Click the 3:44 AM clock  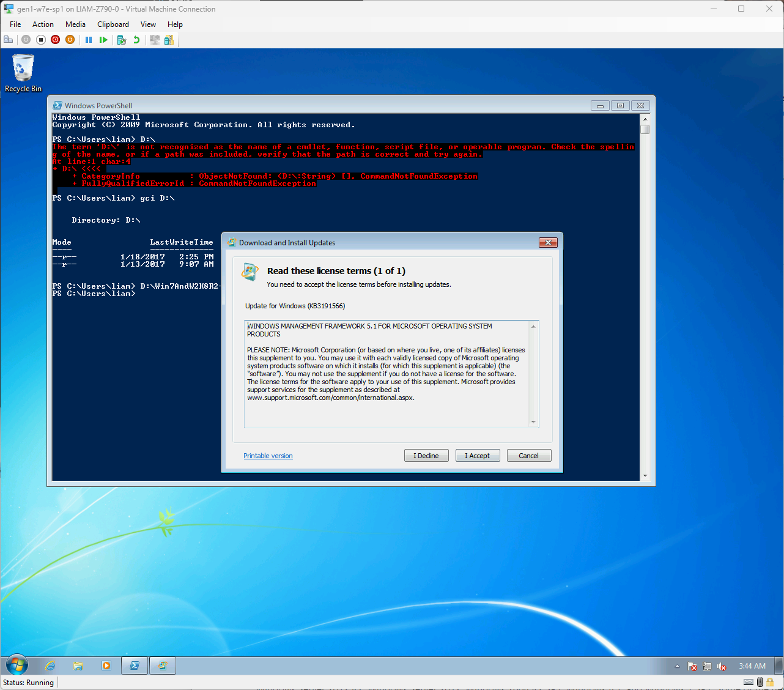(x=752, y=666)
